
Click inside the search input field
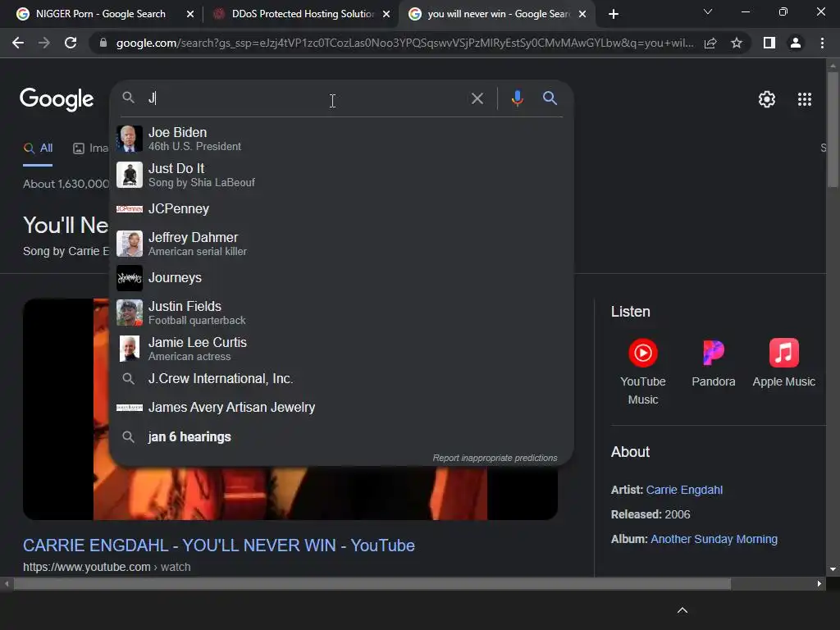pos(305,98)
